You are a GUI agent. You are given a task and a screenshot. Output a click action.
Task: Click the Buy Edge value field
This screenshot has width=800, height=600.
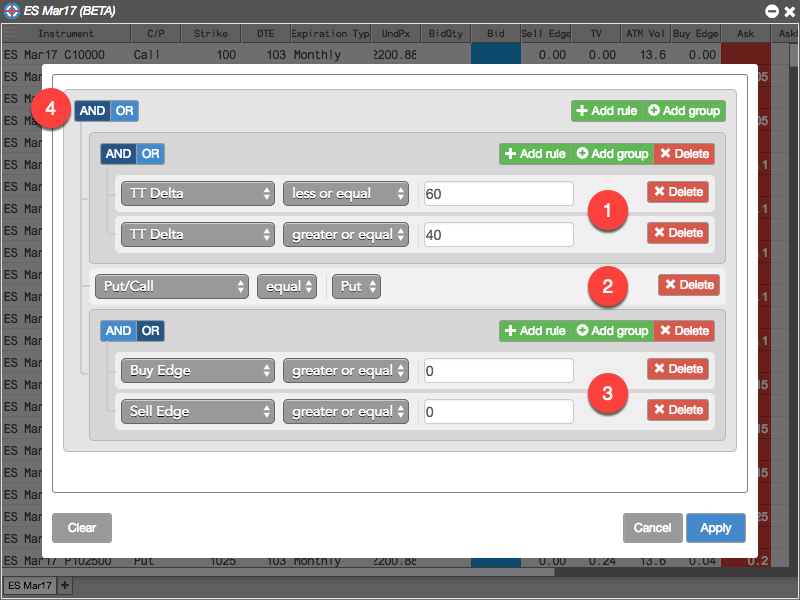[498, 371]
